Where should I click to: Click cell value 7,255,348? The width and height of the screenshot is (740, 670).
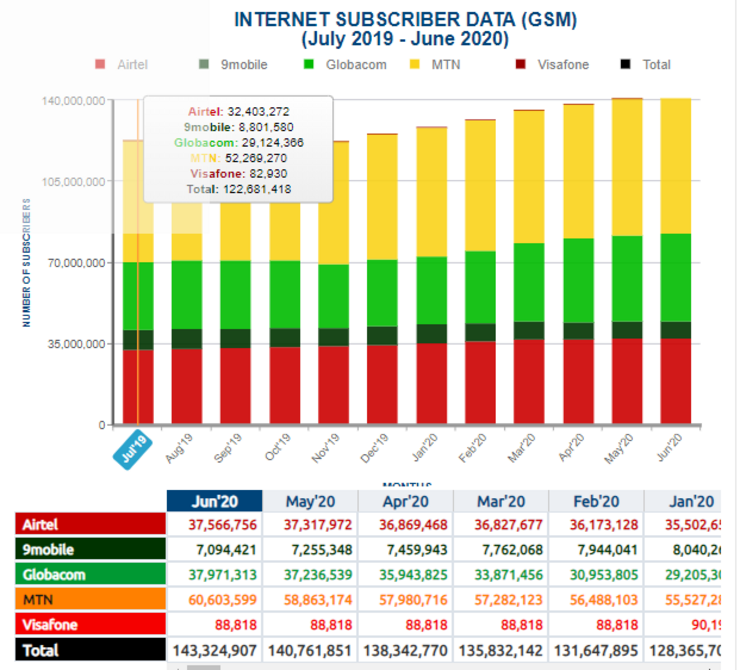coord(322,550)
